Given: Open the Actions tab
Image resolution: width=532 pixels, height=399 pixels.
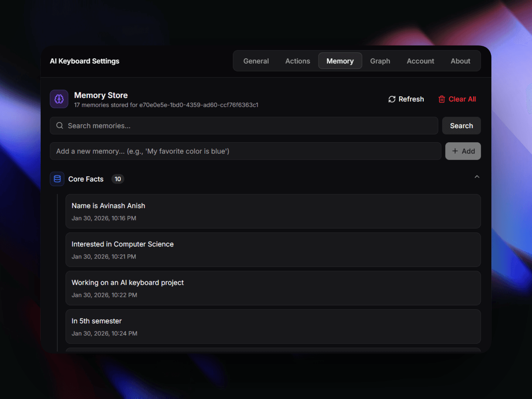Looking at the screenshot, I should 297,61.
